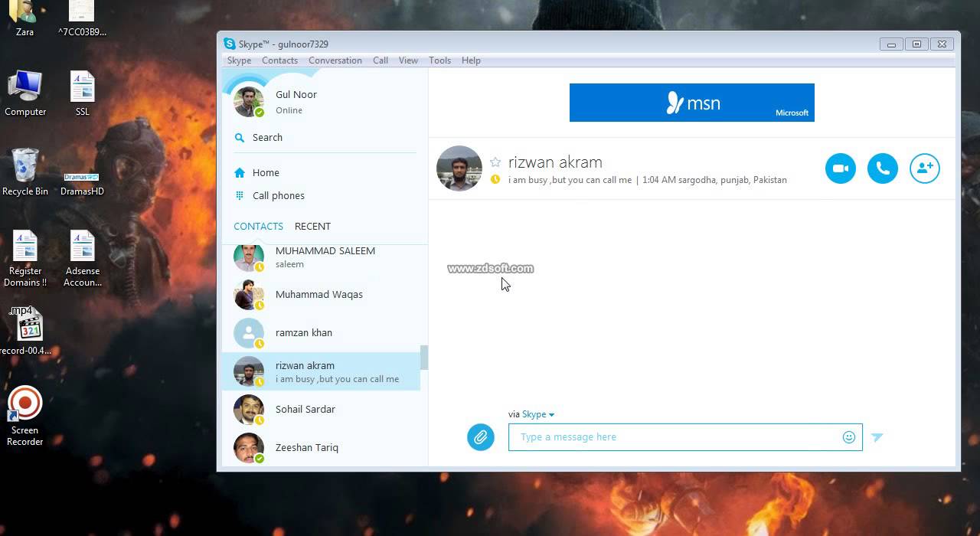Click the Gul Noor profile name
This screenshot has height=536, width=980.
coord(296,95)
